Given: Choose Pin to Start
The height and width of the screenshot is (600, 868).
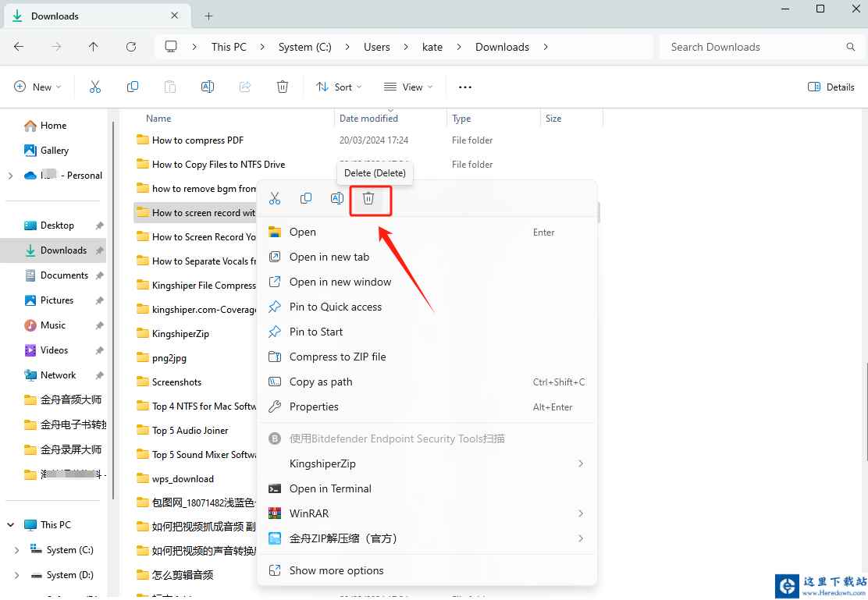Looking at the screenshot, I should tap(427, 332).
